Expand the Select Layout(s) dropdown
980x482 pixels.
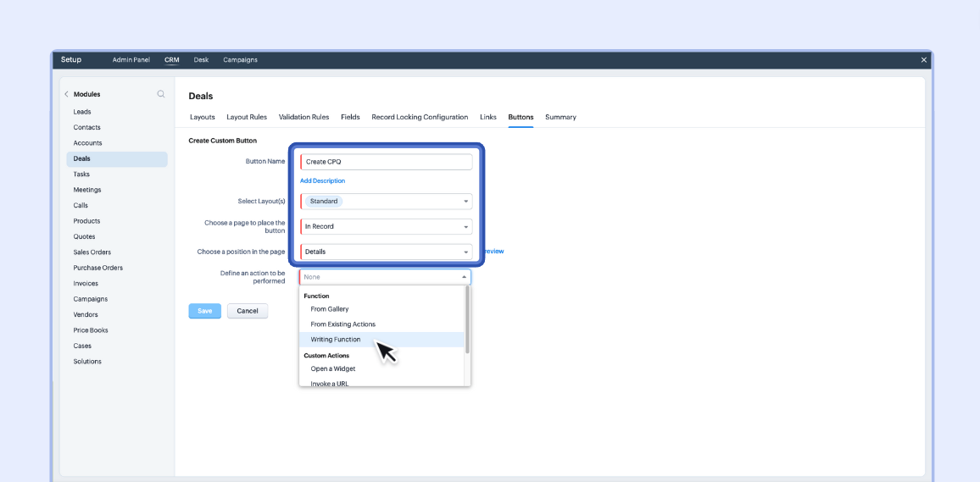click(x=465, y=202)
